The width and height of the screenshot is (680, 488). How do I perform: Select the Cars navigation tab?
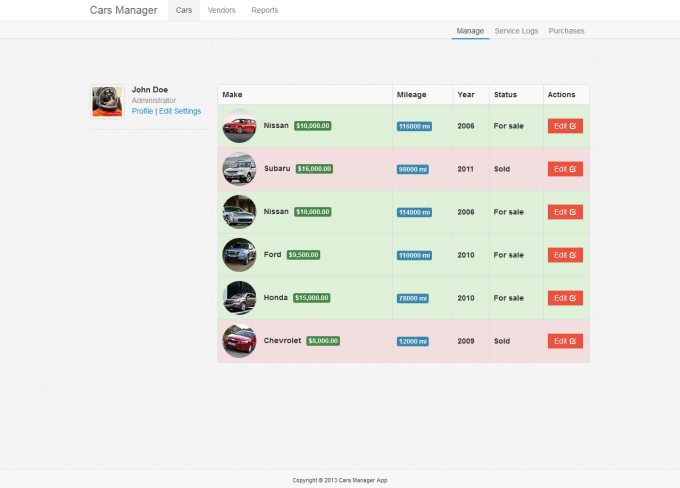coord(184,10)
